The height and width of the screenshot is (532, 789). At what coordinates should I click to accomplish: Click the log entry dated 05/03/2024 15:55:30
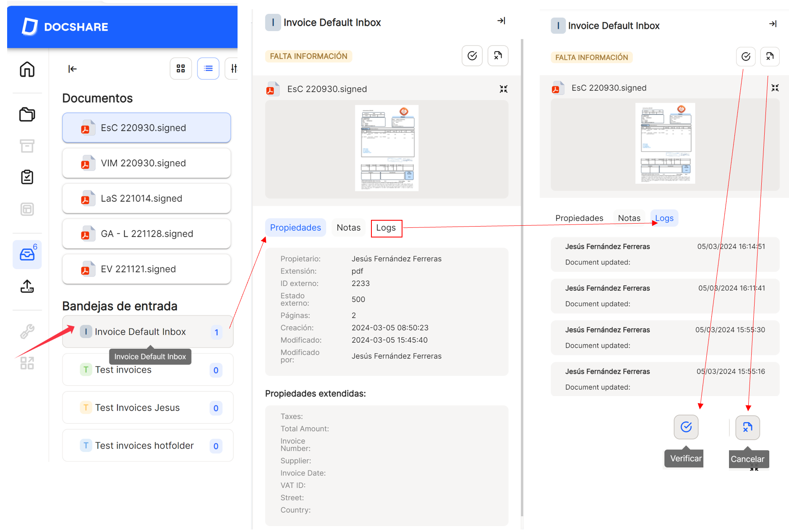(665, 337)
